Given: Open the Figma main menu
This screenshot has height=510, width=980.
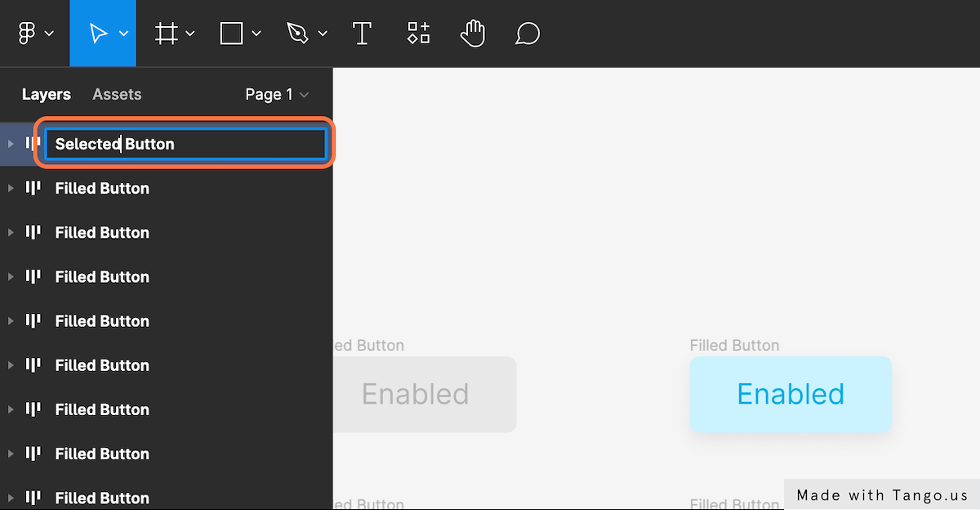Looking at the screenshot, I should [28, 34].
